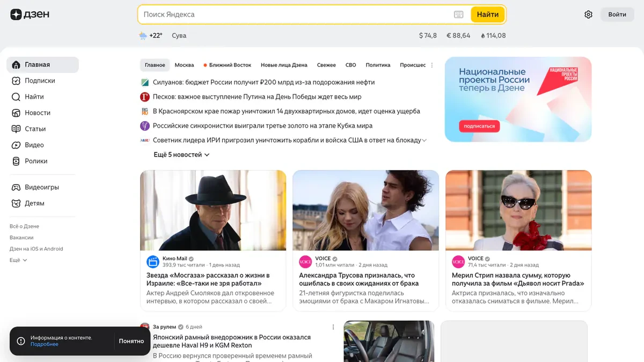Open Дзен на iOS и Android link

coord(36,249)
